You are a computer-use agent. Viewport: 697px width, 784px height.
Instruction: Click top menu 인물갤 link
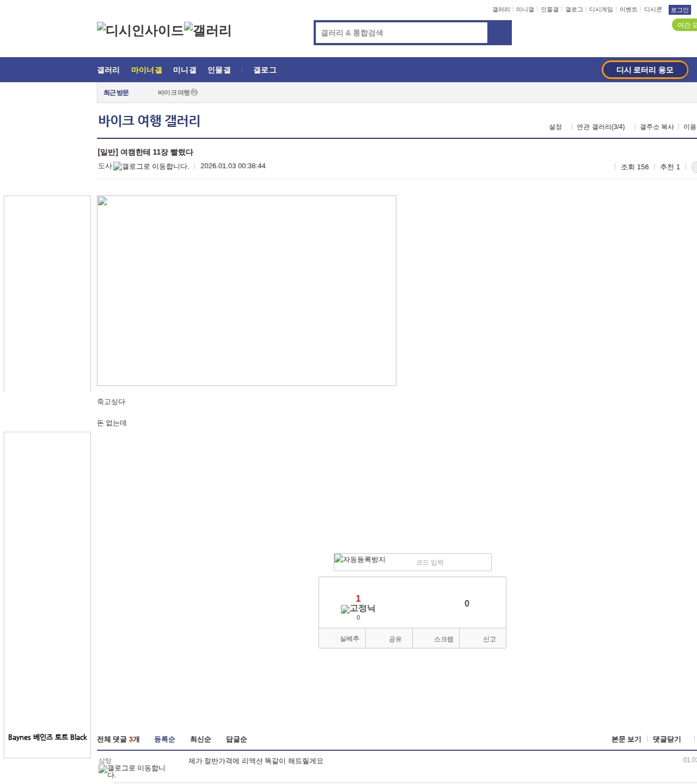click(549, 10)
